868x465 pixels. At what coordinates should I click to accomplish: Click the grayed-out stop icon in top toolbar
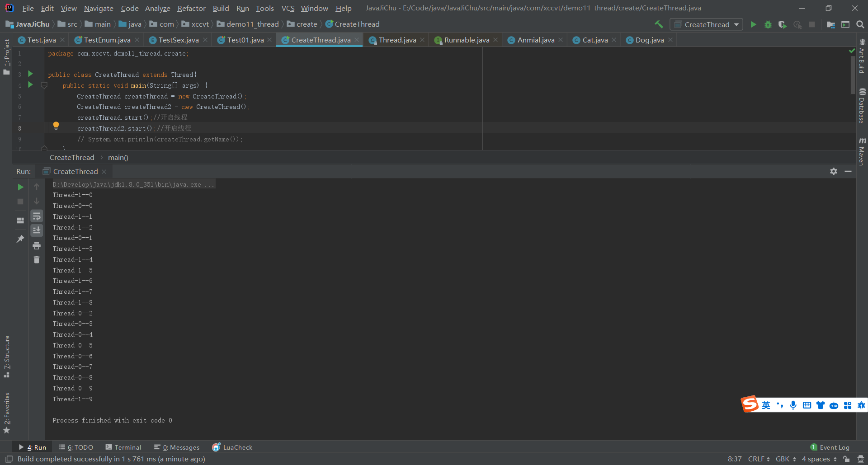[x=812, y=24]
